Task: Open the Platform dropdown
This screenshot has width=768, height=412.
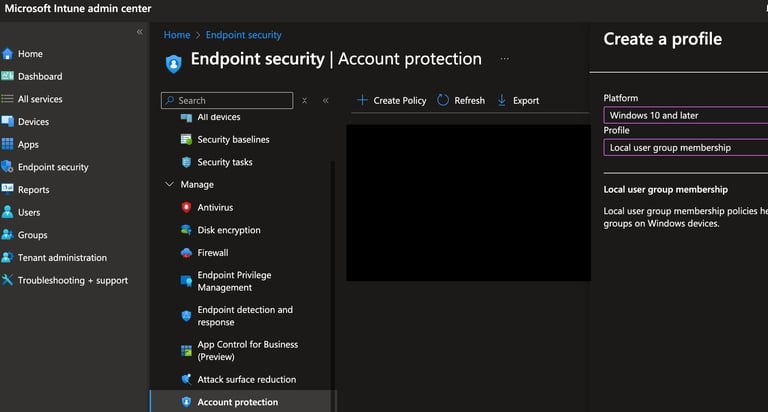Action: tap(686, 115)
